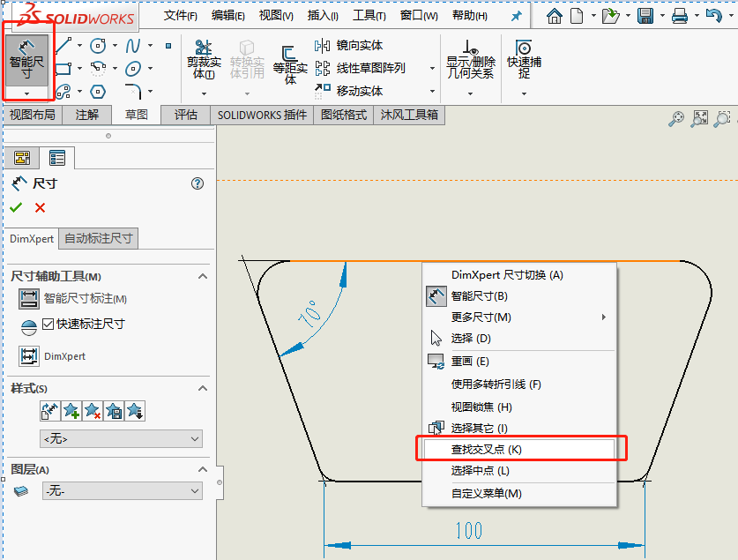Click the green checkmark to accept dimension
738x560 pixels.
(15, 208)
